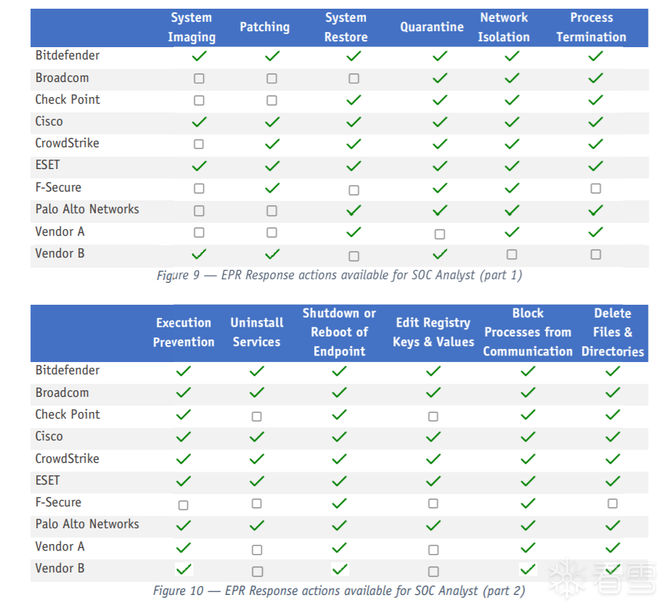Check Broadcom's System Imaging checkbox
The image size is (672, 616).
199,78
